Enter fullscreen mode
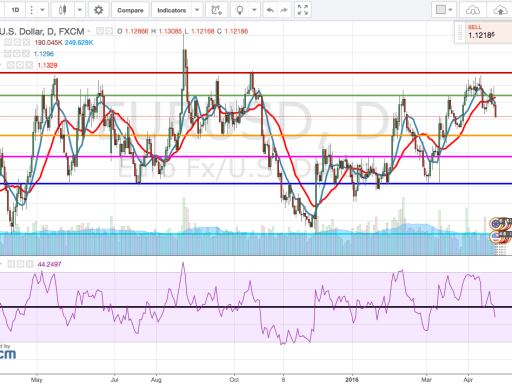The width and height of the screenshot is (512, 384). pos(303,10)
